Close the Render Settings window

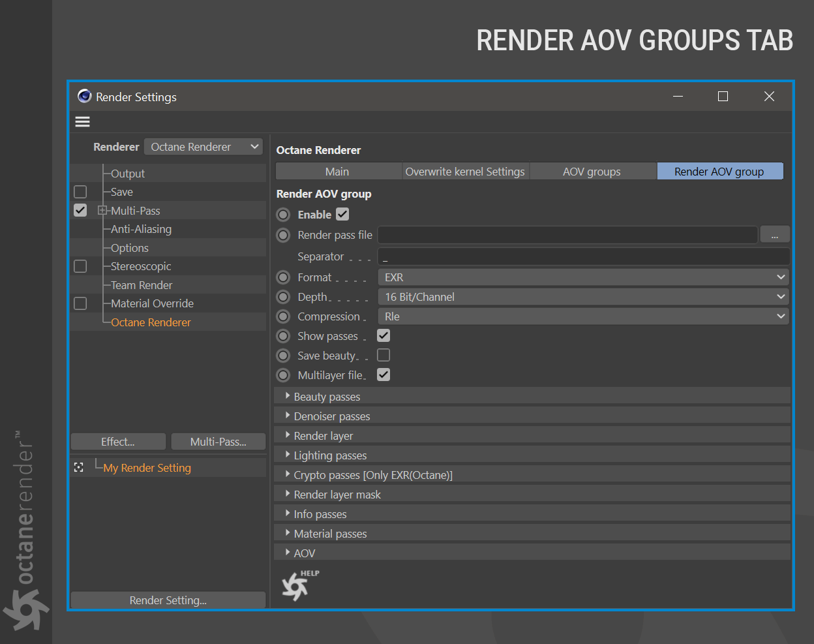(x=769, y=97)
